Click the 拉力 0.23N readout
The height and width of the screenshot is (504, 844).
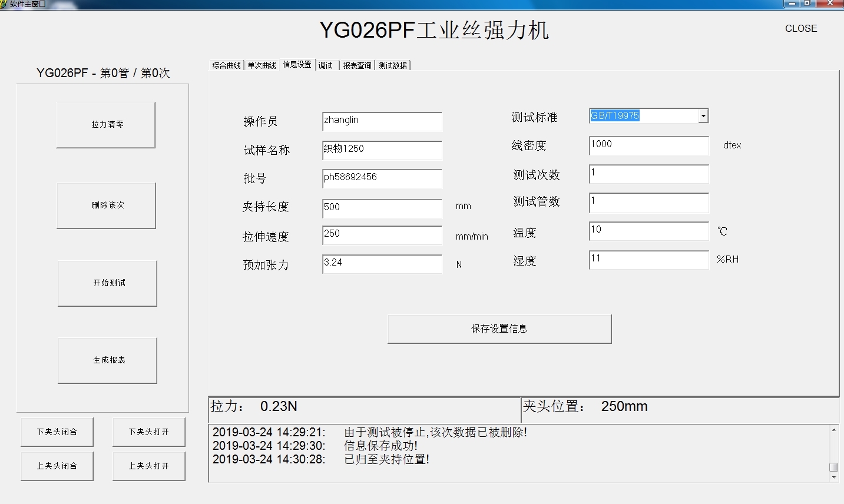pyautogui.click(x=254, y=406)
